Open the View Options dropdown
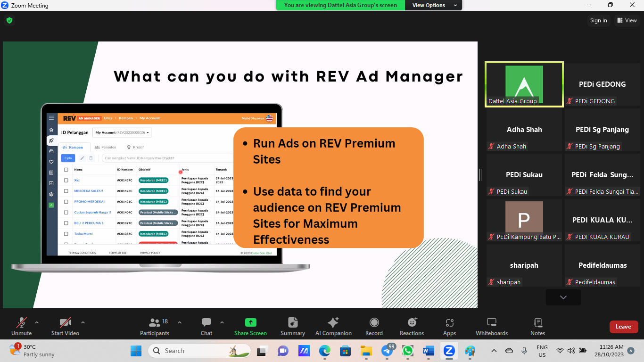Screen dimensions: 644x362 (x=433, y=5)
